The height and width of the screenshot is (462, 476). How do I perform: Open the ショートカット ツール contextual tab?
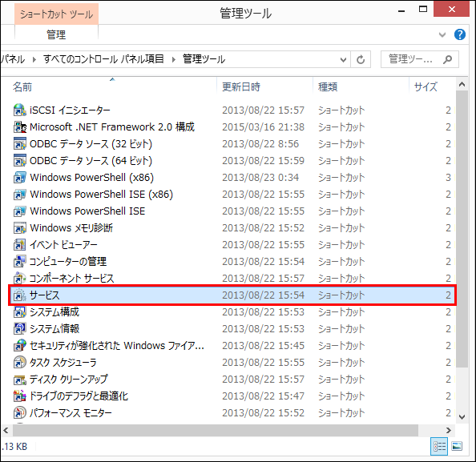coord(56,14)
